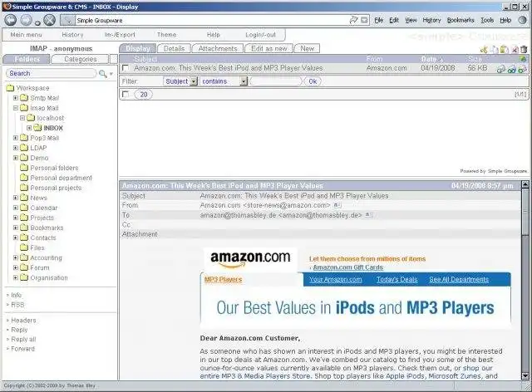The height and width of the screenshot is (392, 532).
Task: Click the sidebar Search input field
Action: pyautogui.click(x=52, y=73)
